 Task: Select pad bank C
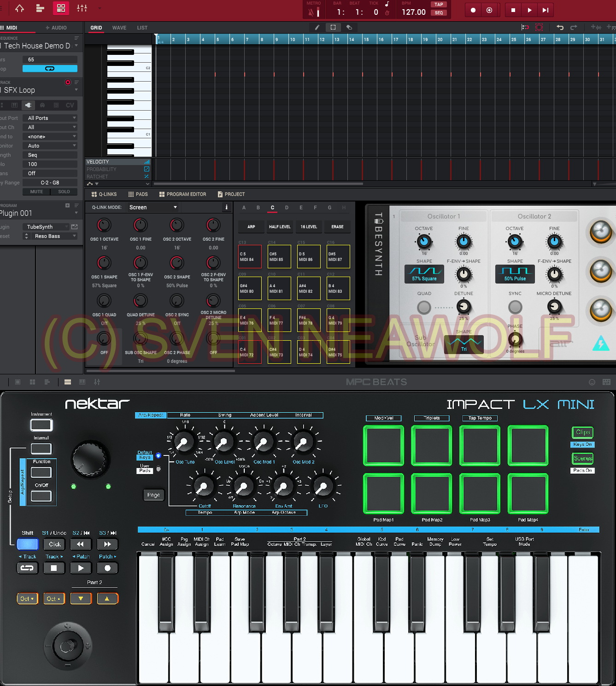[x=272, y=208]
